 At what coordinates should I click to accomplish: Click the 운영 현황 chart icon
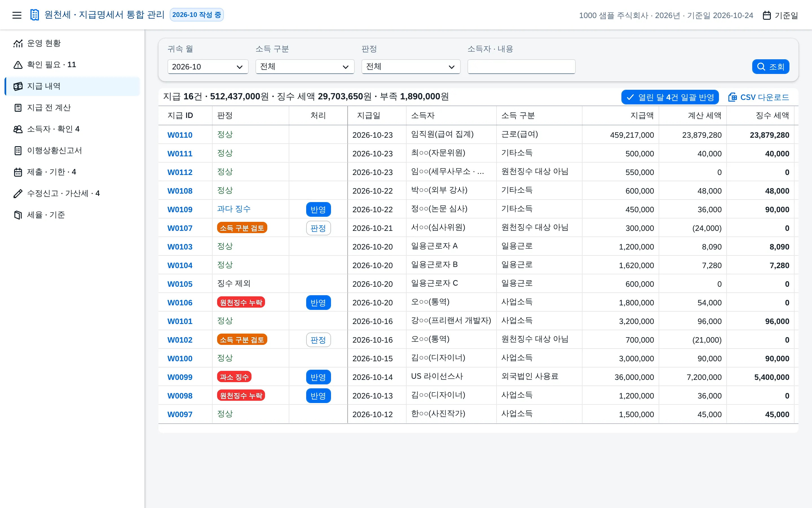click(18, 43)
